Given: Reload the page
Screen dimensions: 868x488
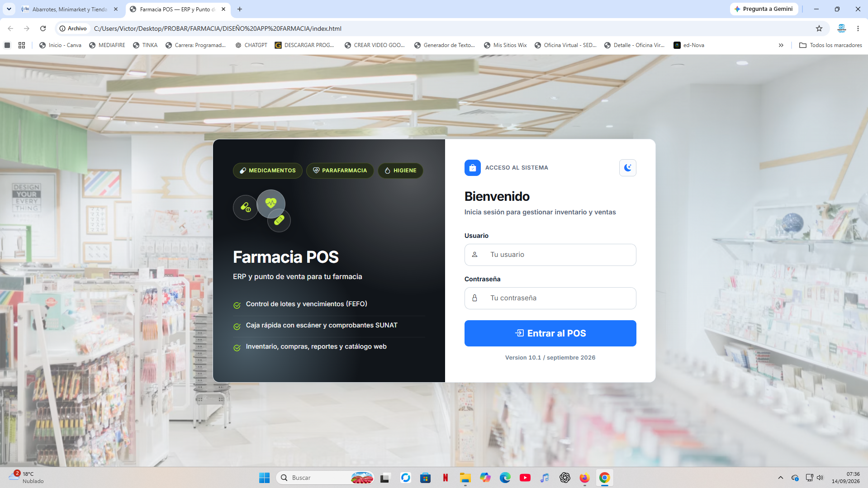Looking at the screenshot, I should click(x=43, y=28).
